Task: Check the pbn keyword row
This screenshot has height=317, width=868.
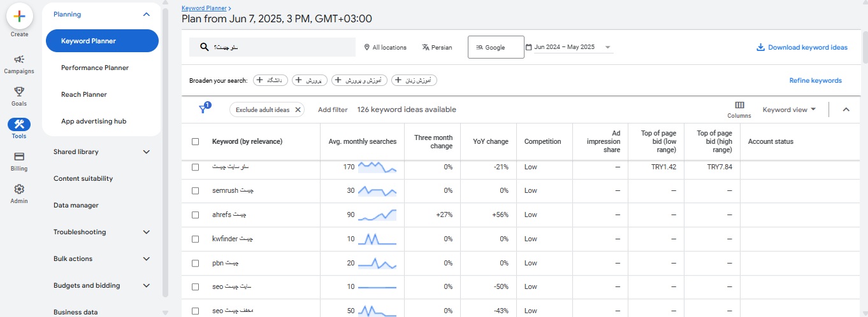Action: click(x=196, y=263)
